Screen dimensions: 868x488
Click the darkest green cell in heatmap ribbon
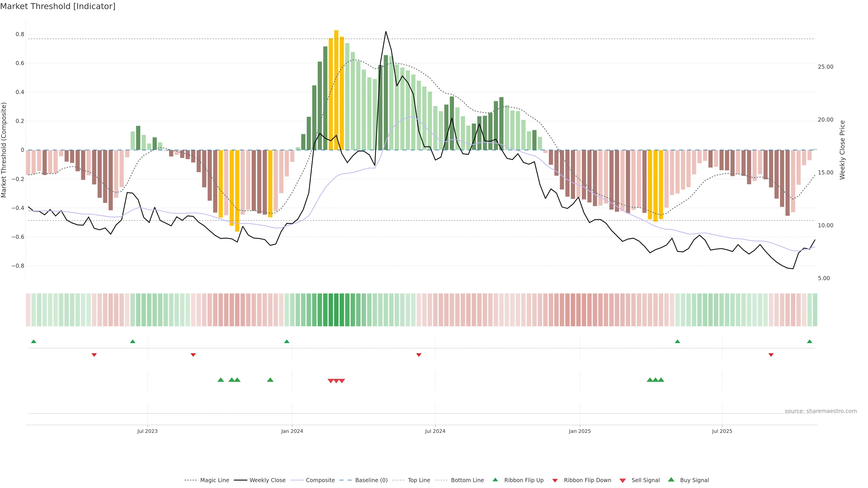pos(336,310)
